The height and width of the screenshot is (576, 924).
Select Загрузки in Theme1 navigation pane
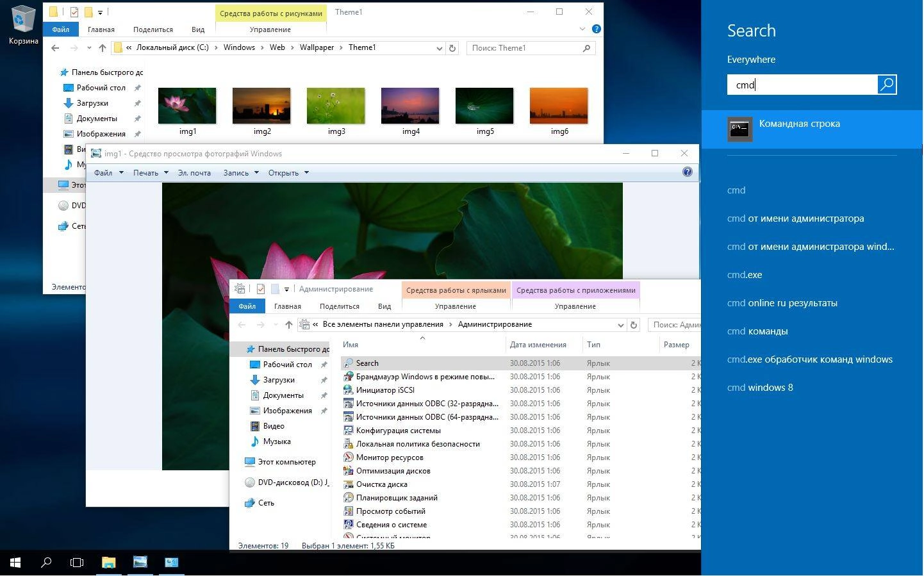92,103
